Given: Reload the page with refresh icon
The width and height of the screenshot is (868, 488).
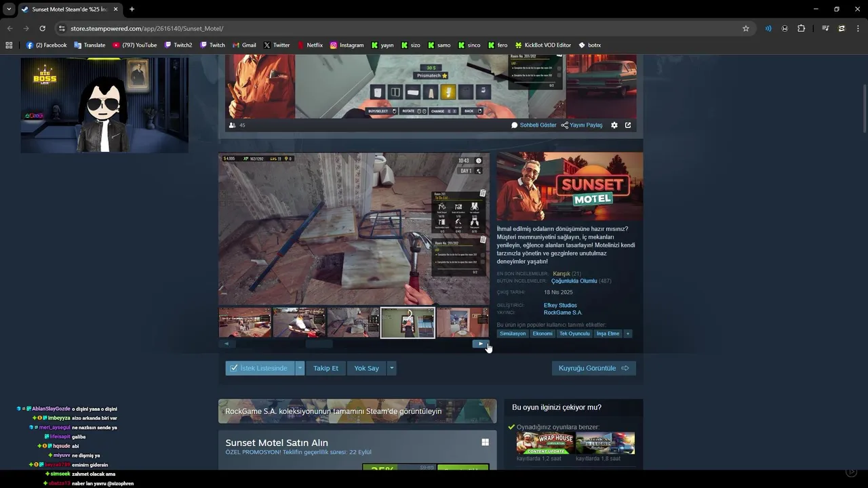Looking at the screenshot, I should pos(42,28).
